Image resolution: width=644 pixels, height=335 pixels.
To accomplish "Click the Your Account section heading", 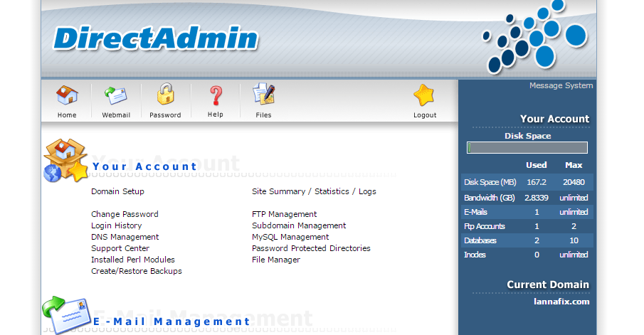I will coord(145,166).
